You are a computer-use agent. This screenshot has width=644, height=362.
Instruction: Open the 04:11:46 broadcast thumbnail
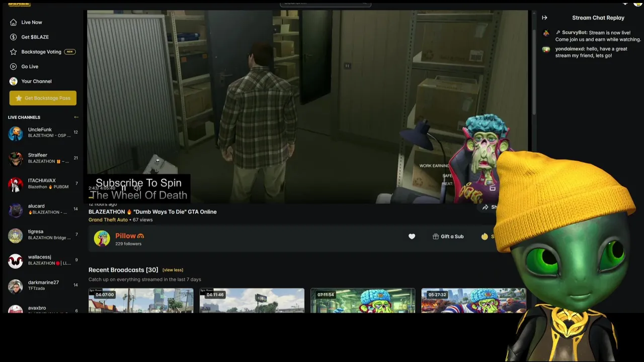252,300
